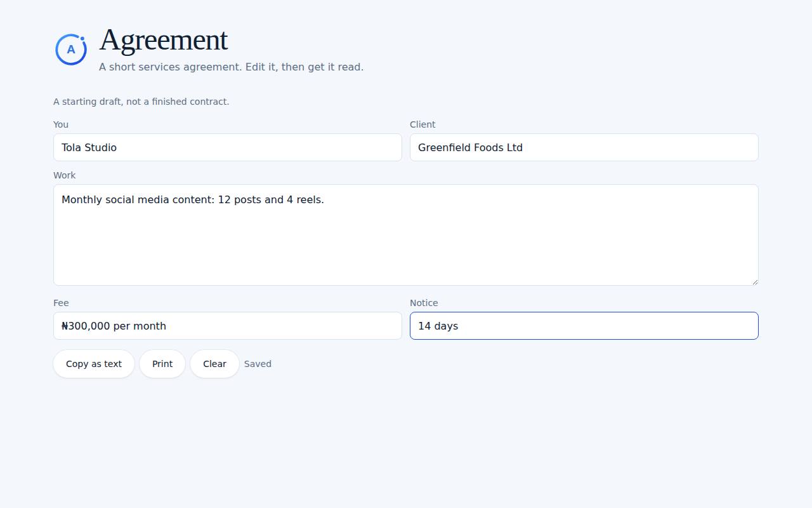Click the Print button
812x508 pixels.
(x=162, y=364)
